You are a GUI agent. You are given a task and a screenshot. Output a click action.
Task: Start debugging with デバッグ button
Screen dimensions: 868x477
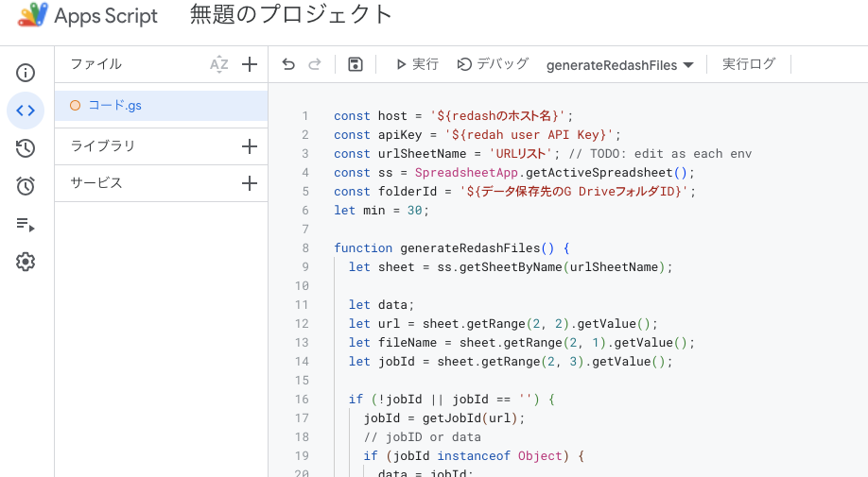(493, 64)
